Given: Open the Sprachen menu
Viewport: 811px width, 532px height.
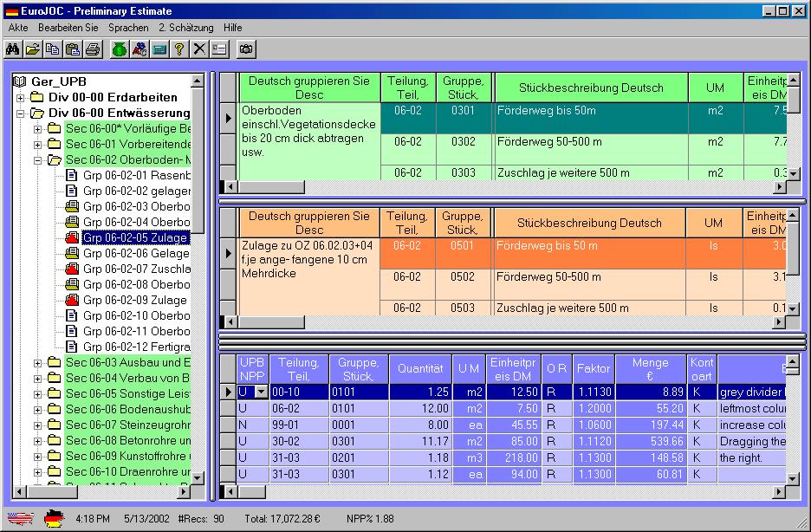Looking at the screenshot, I should coord(128,28).
